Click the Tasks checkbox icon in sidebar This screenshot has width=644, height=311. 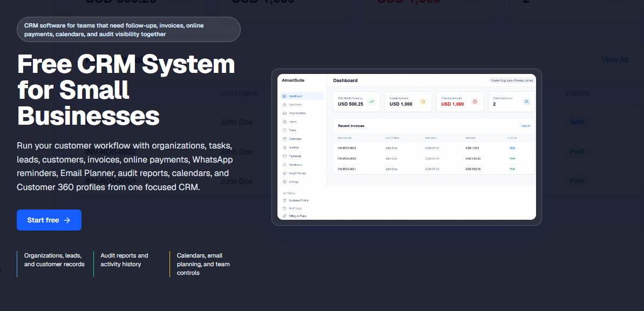click(284, 130)
